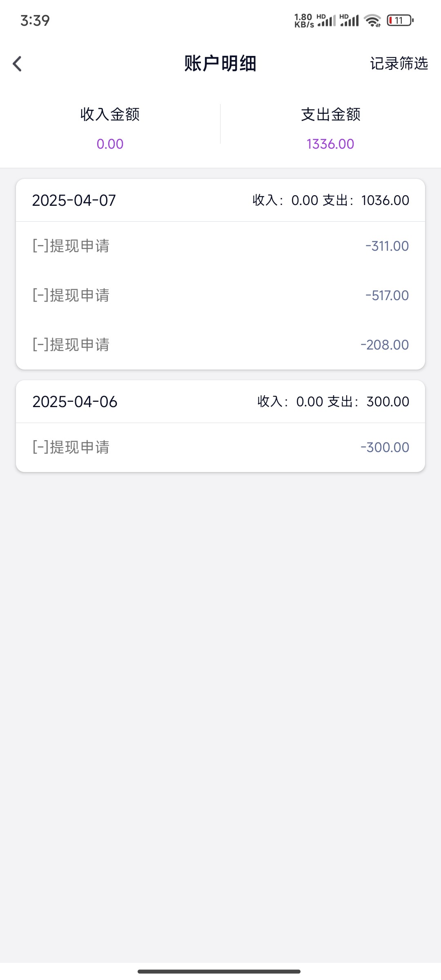Tap the 账户明细 page title
Screen dimensions: 441x980
[220, 64]
